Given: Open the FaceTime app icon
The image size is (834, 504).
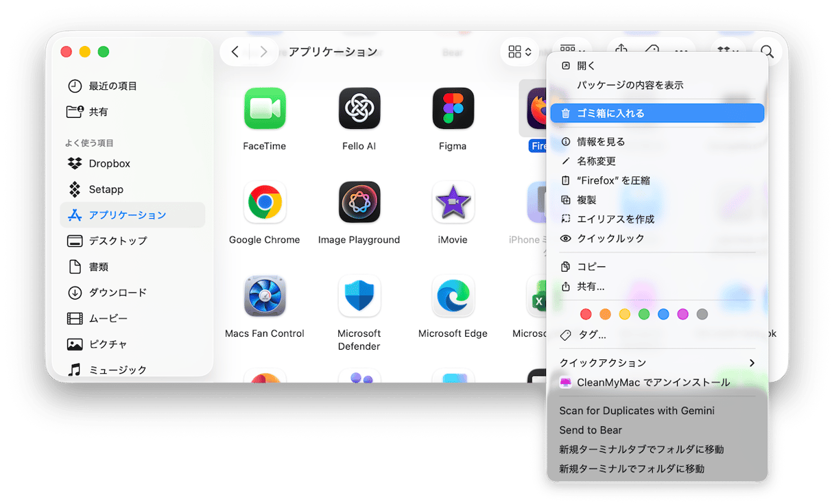Looking at the screenshot, I should 265,108.
